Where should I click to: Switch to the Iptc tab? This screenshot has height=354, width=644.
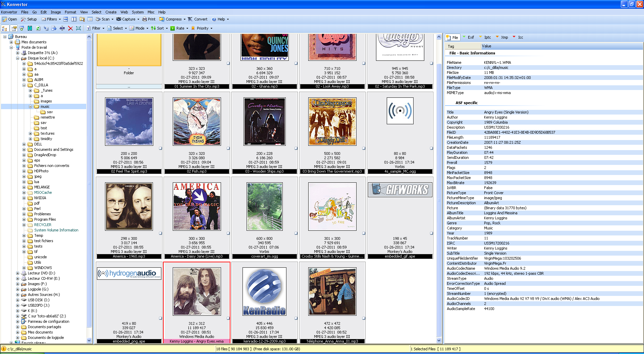485,37
